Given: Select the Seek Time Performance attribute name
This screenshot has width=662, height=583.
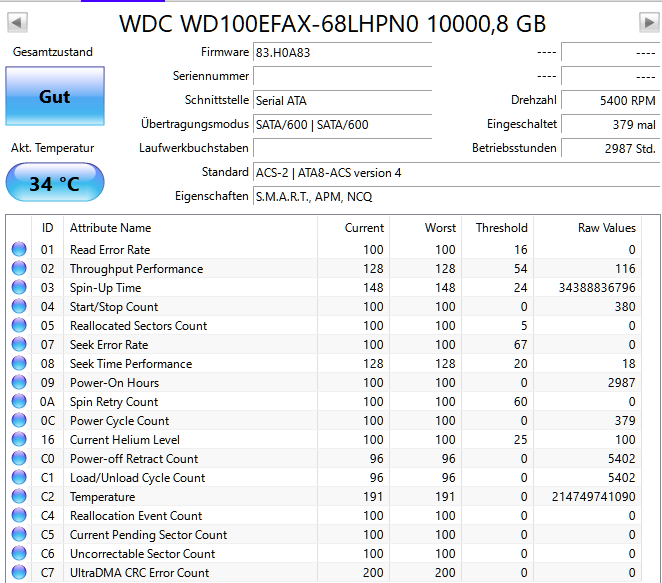Looking at the screenshot, I should point(131,364).
